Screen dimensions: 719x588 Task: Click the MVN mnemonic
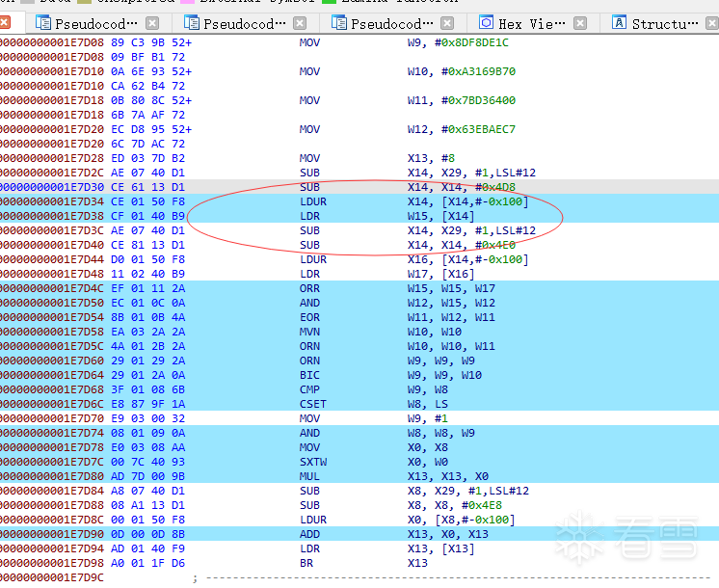(x=309, y=332)
